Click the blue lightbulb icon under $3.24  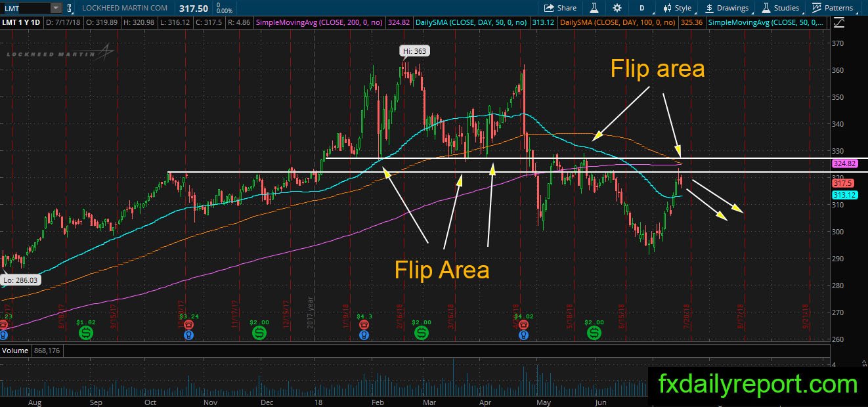(188, 335)
